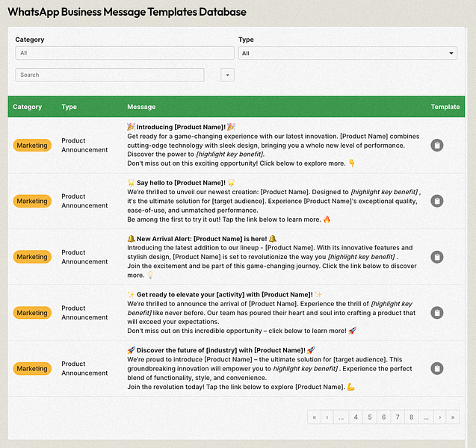Viewport: 476px width, 448px height.
Task: Select "Say hello to [Product Name]!" headline
Action: point(181,183)
